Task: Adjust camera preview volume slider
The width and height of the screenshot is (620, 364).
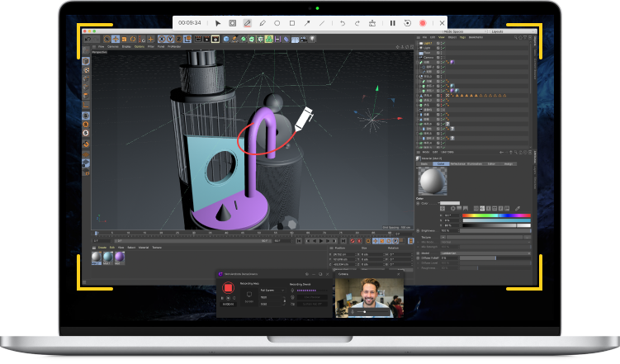Action: (373, 312)
